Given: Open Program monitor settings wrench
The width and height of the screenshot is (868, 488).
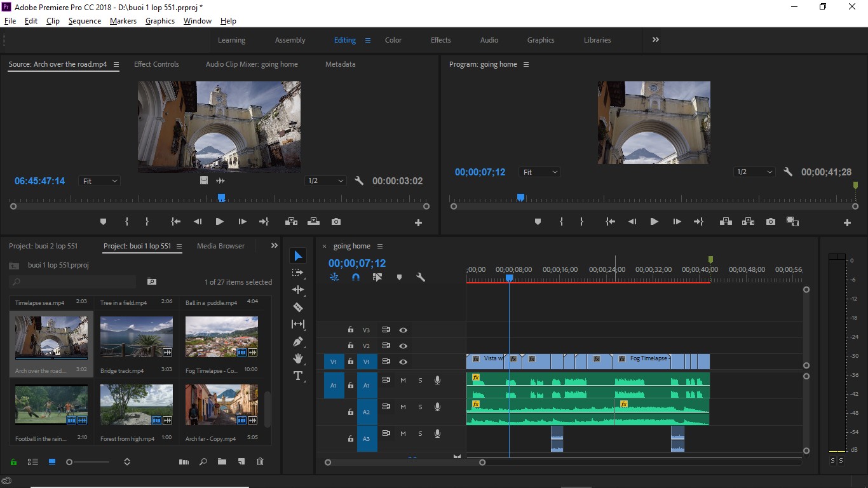Looking at the screenshot, I should tap(788, 172).
